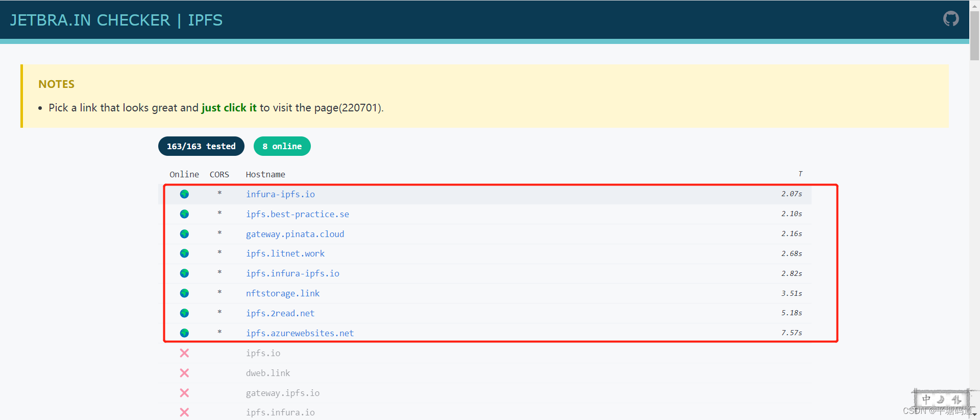
Task: Click the 2.68s response time value
Action: (x=792, y=253)
